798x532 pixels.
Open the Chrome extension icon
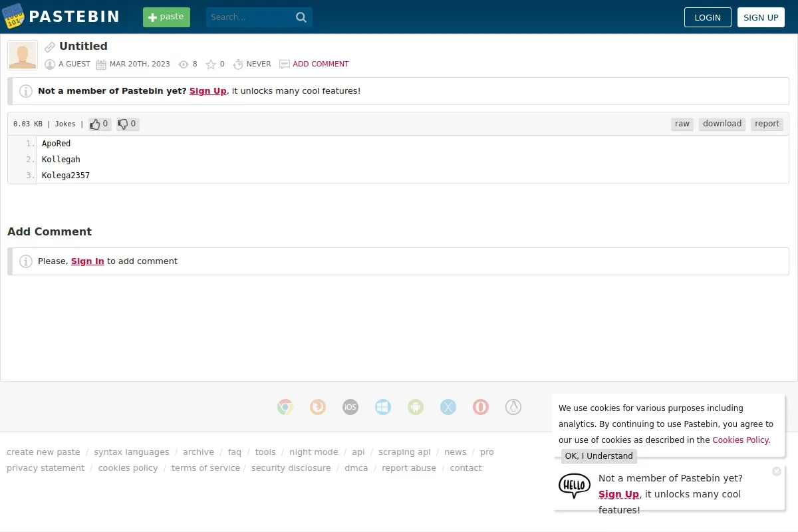coord(285,407)
